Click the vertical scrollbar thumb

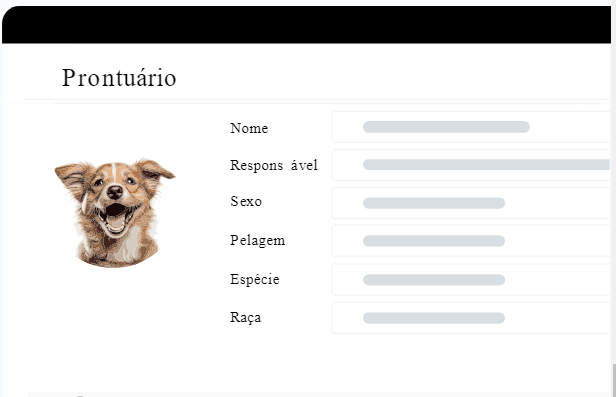coord(613,380)
